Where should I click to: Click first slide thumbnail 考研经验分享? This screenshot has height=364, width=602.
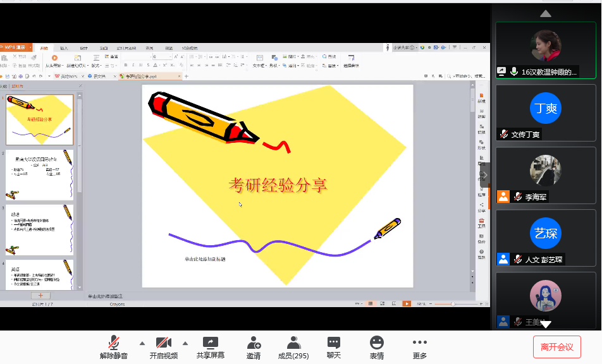39,119
